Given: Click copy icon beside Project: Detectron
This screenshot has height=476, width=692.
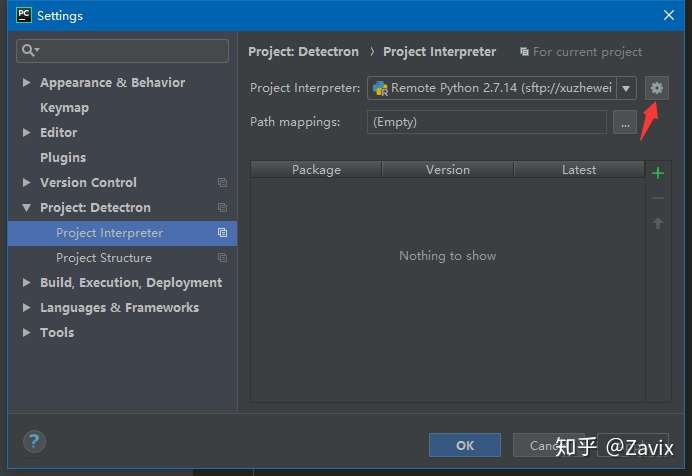Looking at the screenshot, I should [222, 207].
